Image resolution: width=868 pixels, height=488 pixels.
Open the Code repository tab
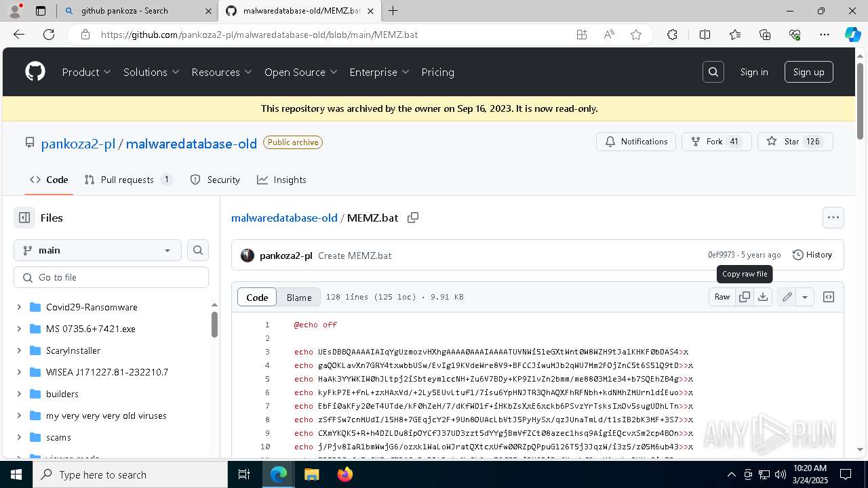[49, 180]
